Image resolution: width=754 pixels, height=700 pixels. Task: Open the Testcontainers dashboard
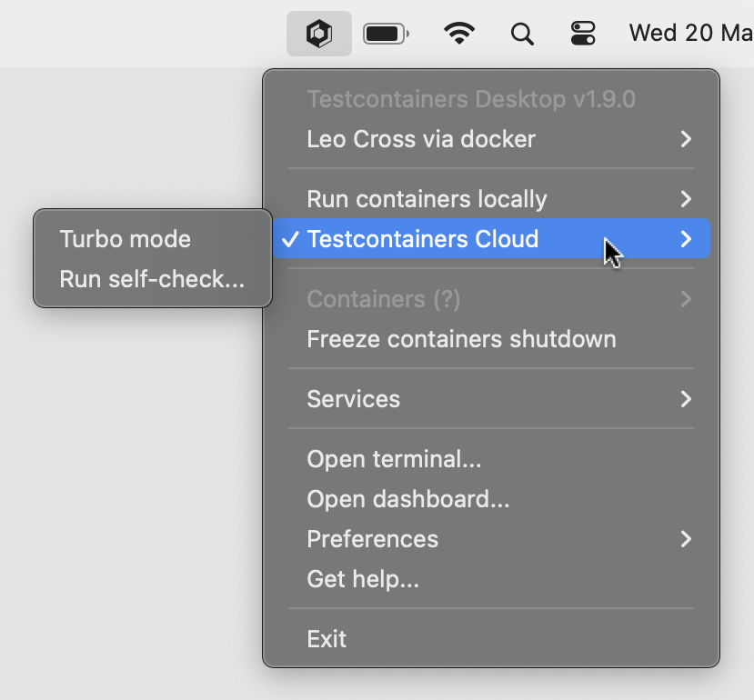(x=407, y=499)
